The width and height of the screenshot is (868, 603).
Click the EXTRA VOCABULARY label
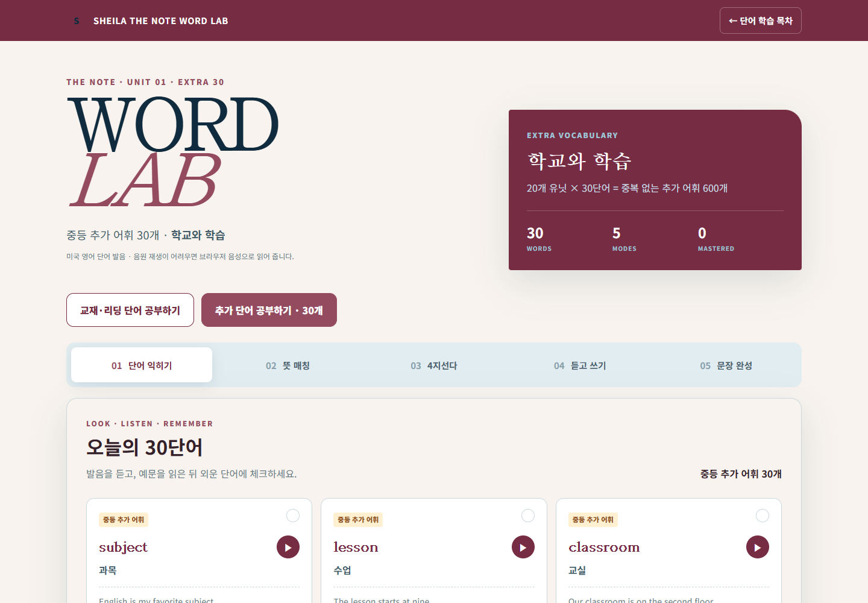572,136
